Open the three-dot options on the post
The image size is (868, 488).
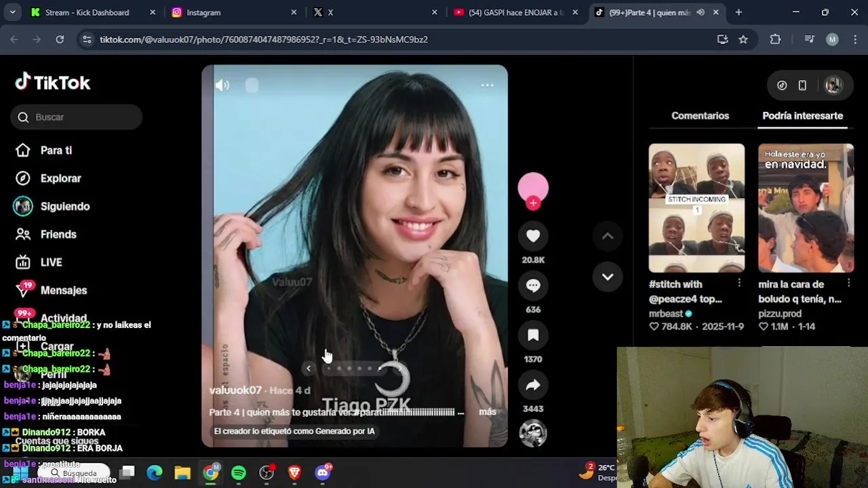pyautogui.click(x=487, y=85)
